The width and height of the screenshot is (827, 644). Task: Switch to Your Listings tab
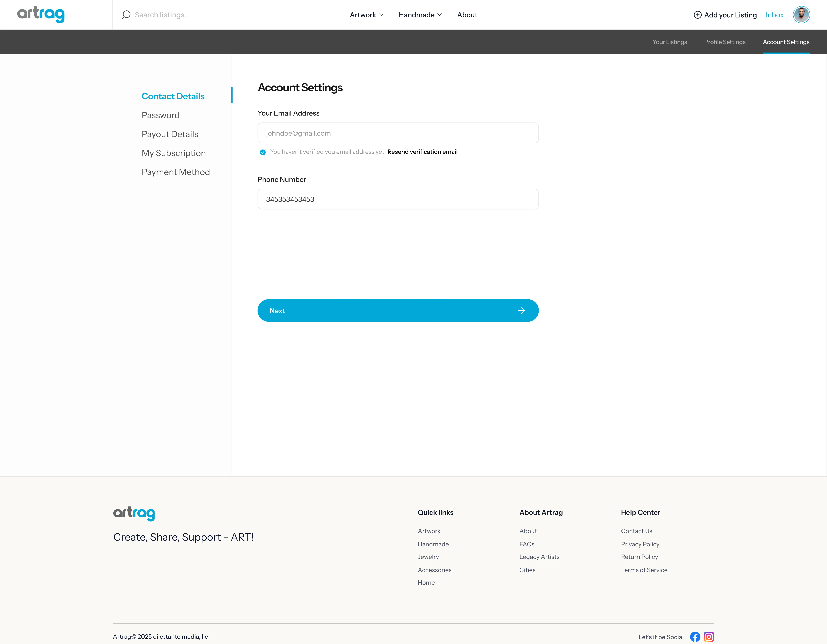pyautogui.click(x=670, y=42)
